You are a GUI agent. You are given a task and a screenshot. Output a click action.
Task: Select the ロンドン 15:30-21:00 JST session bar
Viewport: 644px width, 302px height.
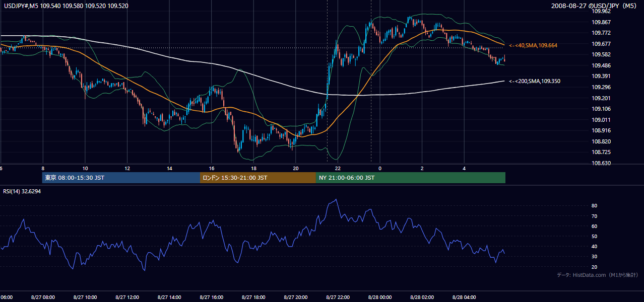point(258,178)
